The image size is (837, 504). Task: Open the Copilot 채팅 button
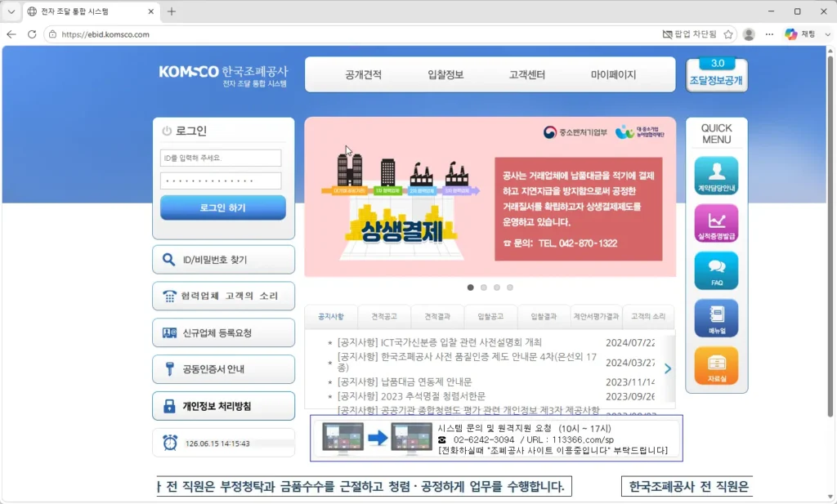click(x=800, y=34)
